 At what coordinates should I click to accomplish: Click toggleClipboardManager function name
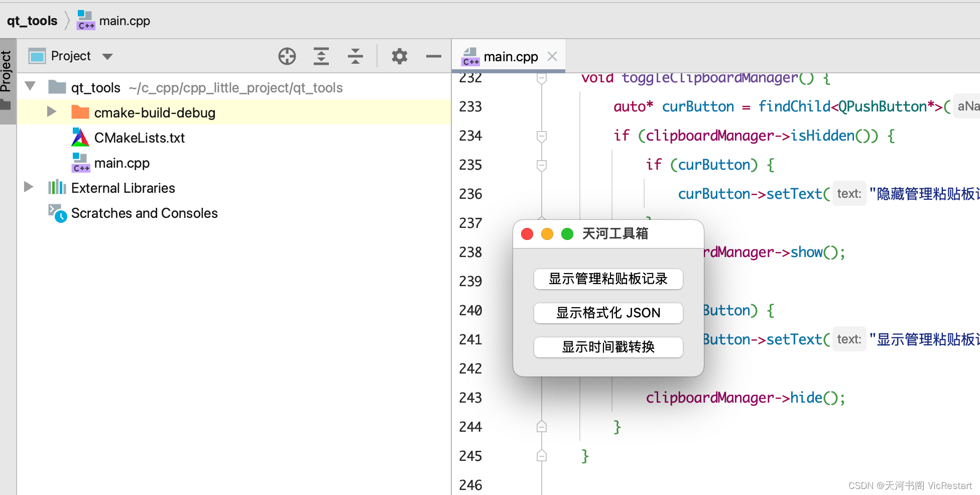[x=710, y=78]
